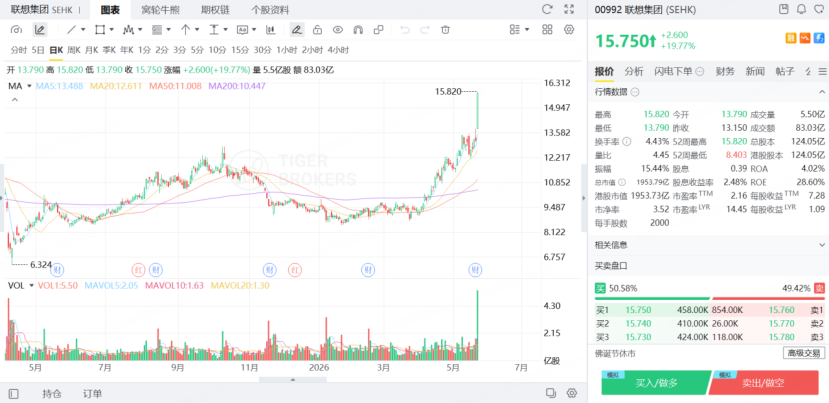The image size is (829, 403).
Task: Click the 高级交易 button
Action: coord(804,353)
